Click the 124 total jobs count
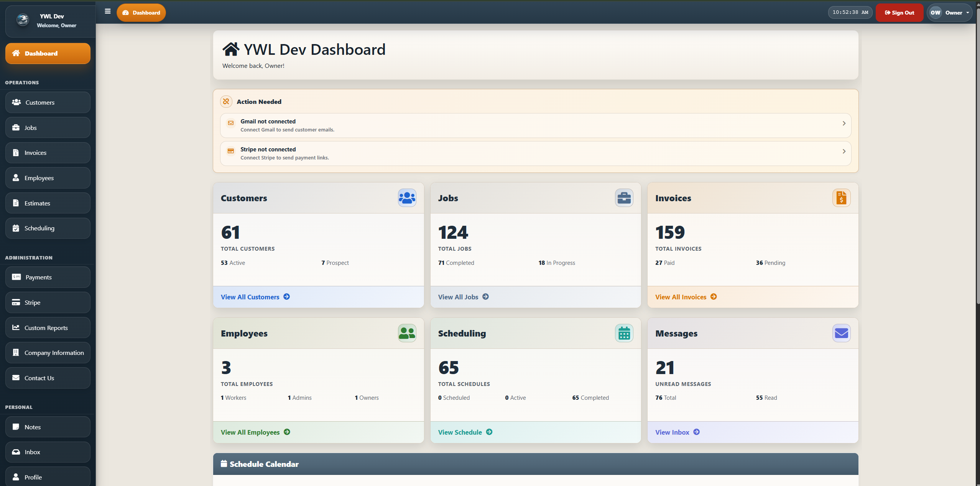Viewport: 980px width, 486px height. pos(453,232)
